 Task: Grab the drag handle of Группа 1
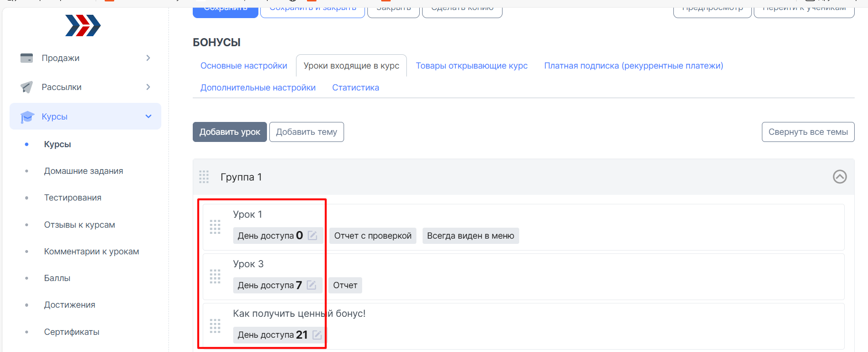click(204, 177)
